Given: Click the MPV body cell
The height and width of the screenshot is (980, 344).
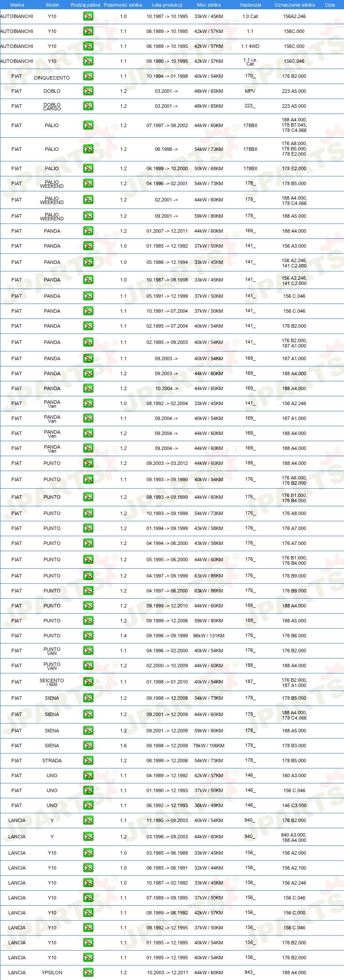Looking at the screenshot, I should [250, 91].
